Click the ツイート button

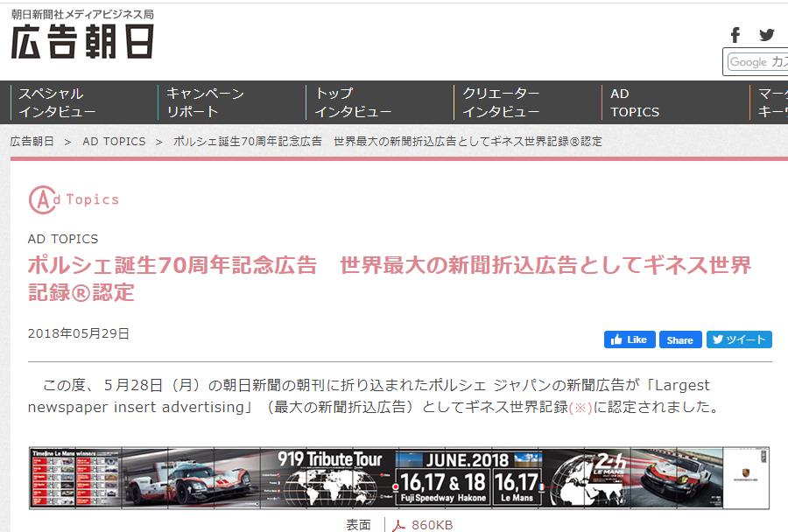tap(739, 339)
